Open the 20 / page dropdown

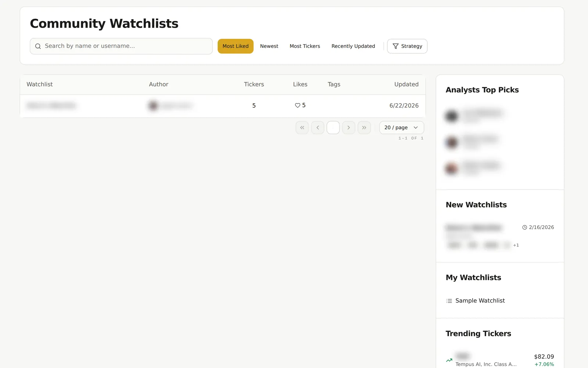pyautogui.click(x=402, y=128)
